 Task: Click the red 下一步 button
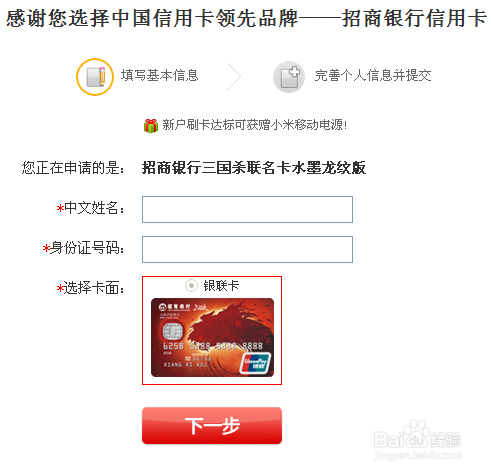[212, 426]
